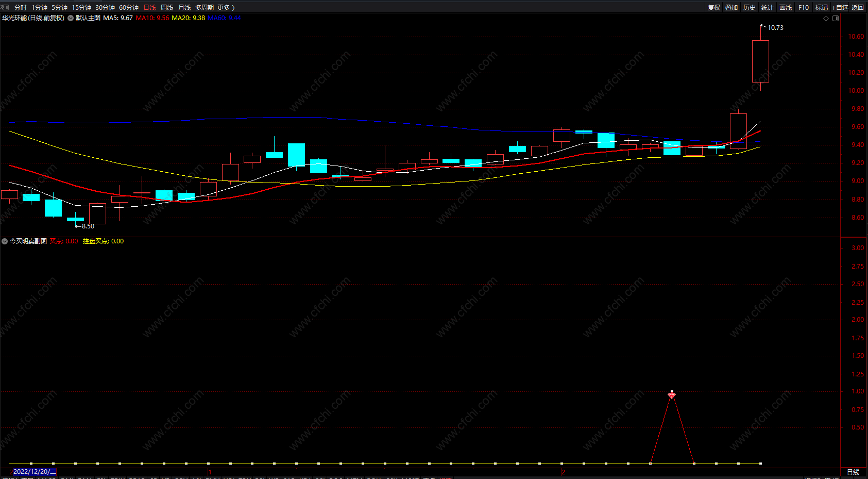The width and height of the screenshot is (868, 479).
Task: Click the 8.50 low price label
Action: coord(88,226)
